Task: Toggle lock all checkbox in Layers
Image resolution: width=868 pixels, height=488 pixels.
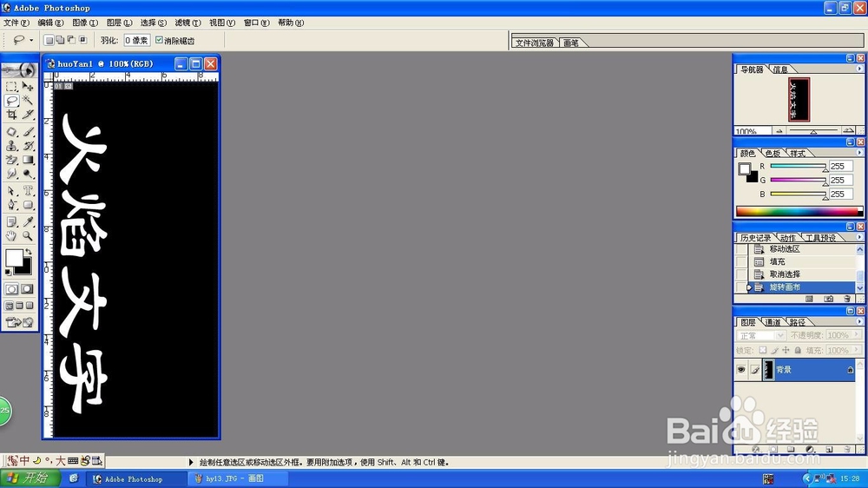Action: coord(798,350)
